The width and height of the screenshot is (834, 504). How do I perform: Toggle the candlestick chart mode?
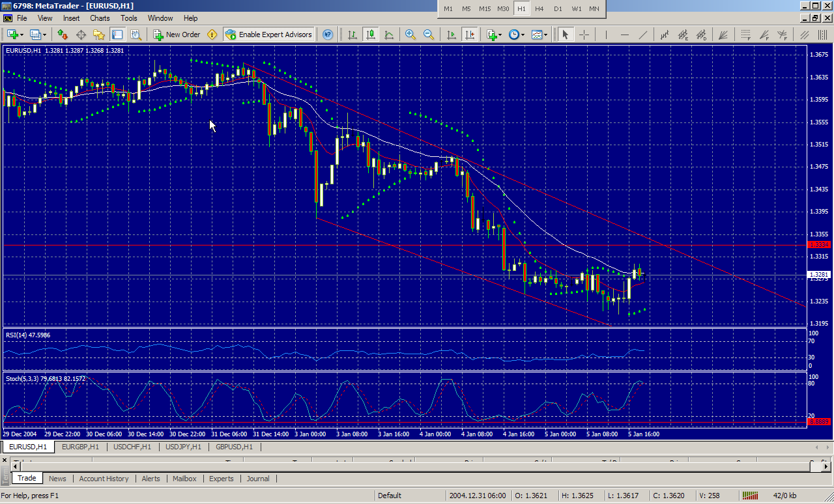coord(371,35)
